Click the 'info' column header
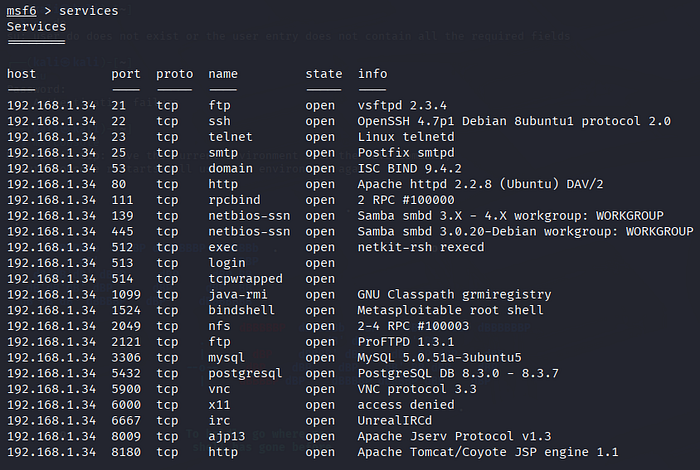This screenshot has width=700, height=470. coord(372,74)
